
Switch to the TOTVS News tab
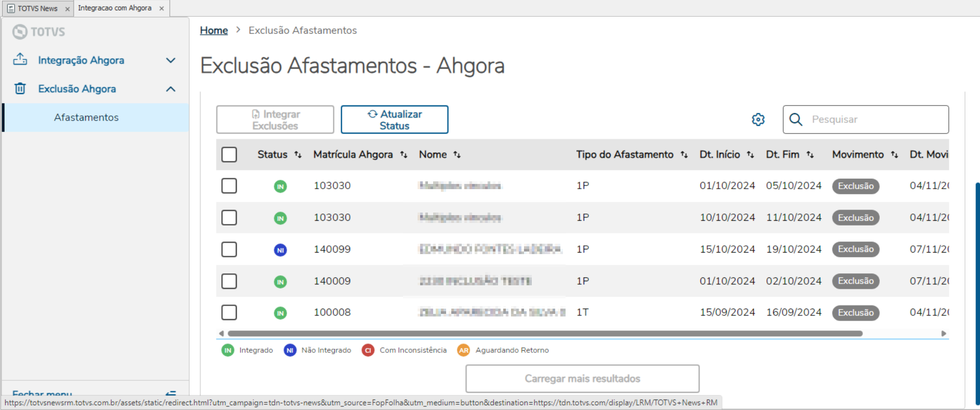pos(37,8)
